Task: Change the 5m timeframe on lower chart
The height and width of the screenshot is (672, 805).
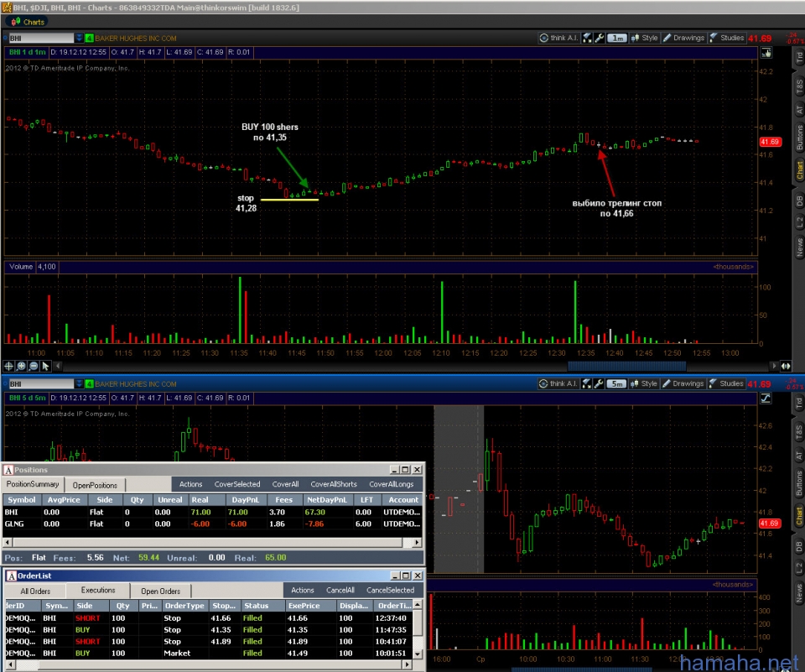Action: (x=616, y=383)
